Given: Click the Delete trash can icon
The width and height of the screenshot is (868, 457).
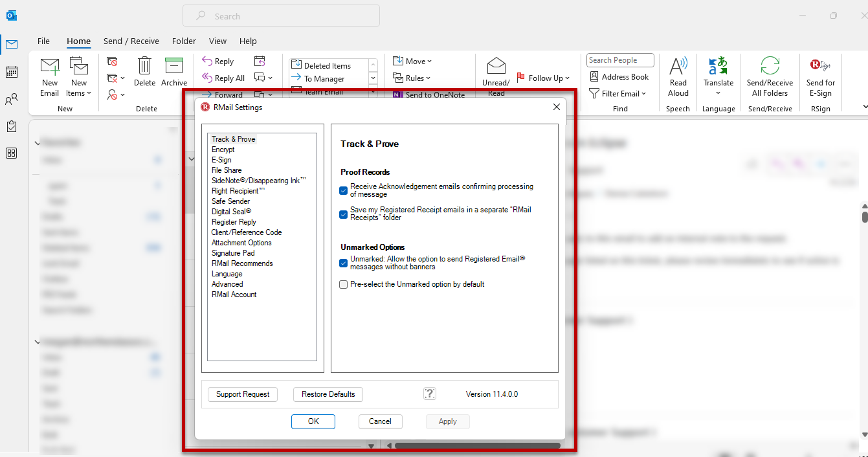Looking at the screenshot, I should coord(144,72).
